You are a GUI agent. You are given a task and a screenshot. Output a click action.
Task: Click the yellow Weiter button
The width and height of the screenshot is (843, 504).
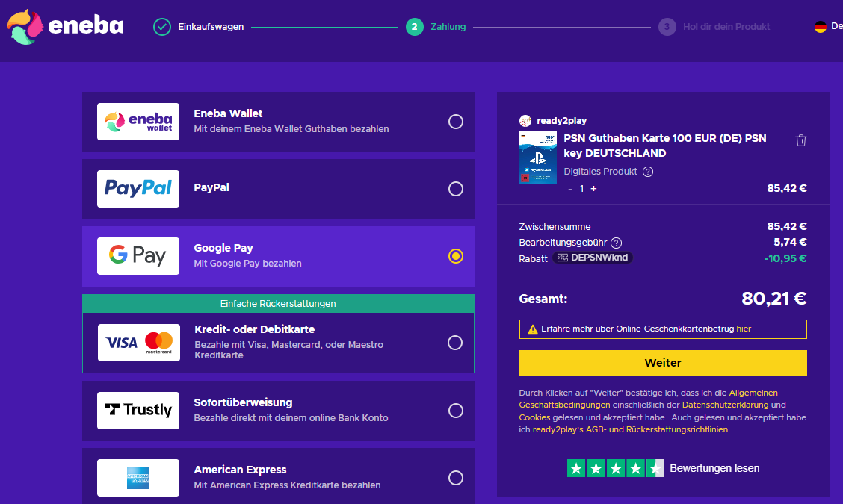click(x=663, y=363)
